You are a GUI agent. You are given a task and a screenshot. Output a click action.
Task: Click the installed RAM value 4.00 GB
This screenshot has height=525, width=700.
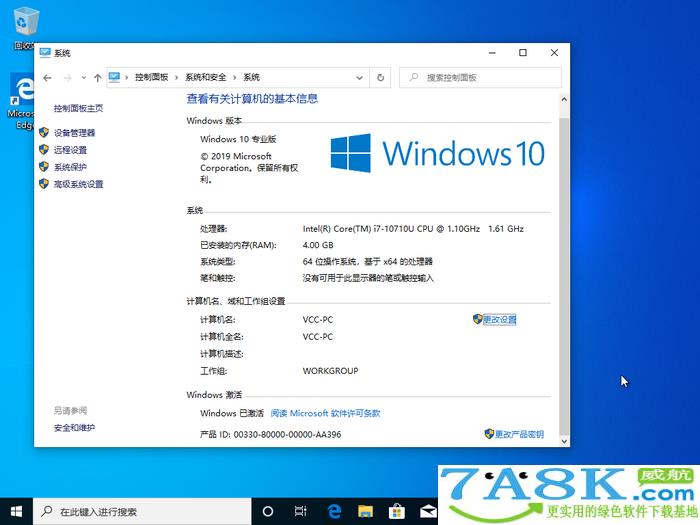tap(318, 245)
